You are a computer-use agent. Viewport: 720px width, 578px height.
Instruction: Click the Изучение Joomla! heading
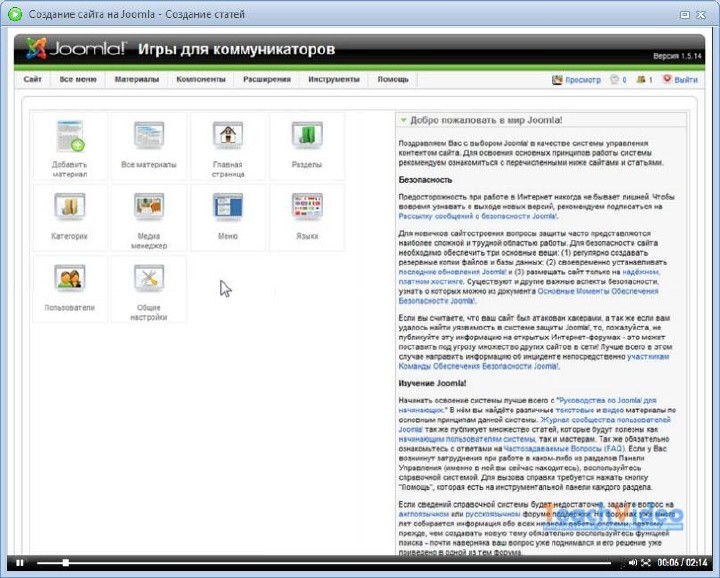(432, 383)
